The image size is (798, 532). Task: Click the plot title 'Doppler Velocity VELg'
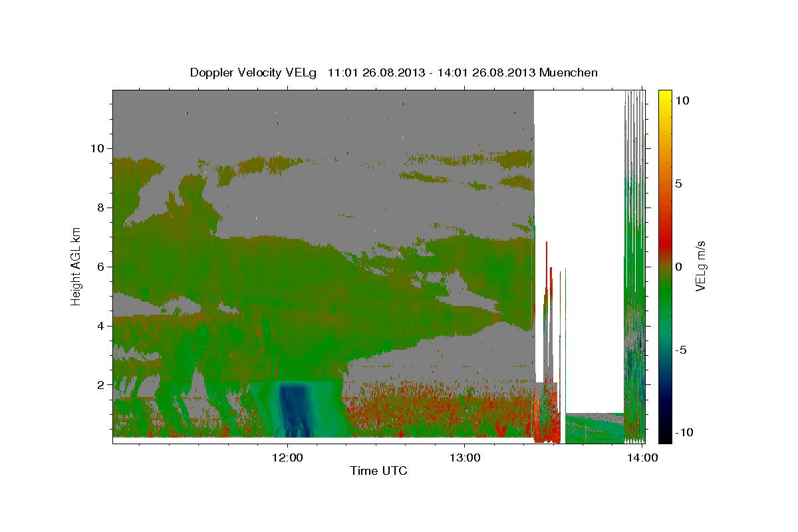(253, 72)
